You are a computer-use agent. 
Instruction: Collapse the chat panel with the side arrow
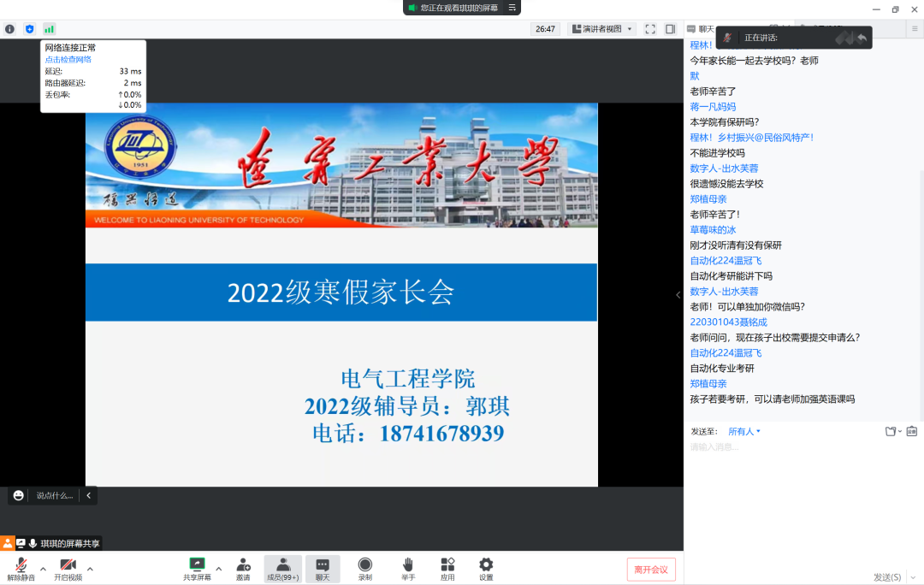pos(678,294)
